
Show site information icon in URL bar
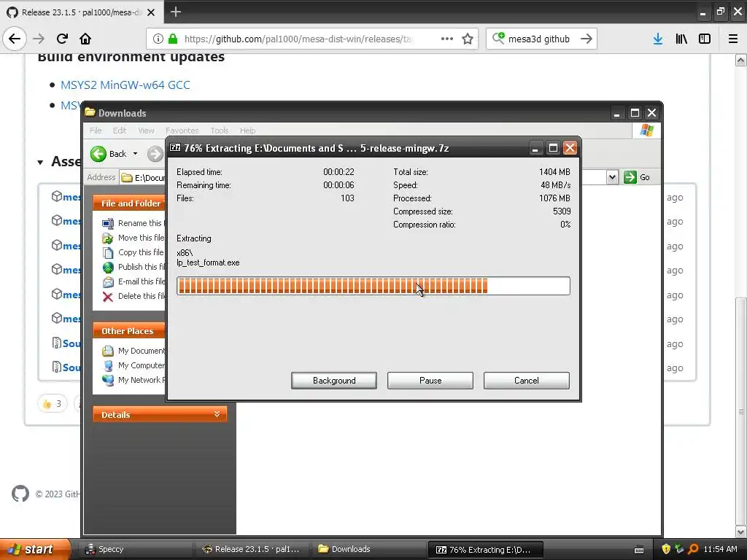pos(158,39)
